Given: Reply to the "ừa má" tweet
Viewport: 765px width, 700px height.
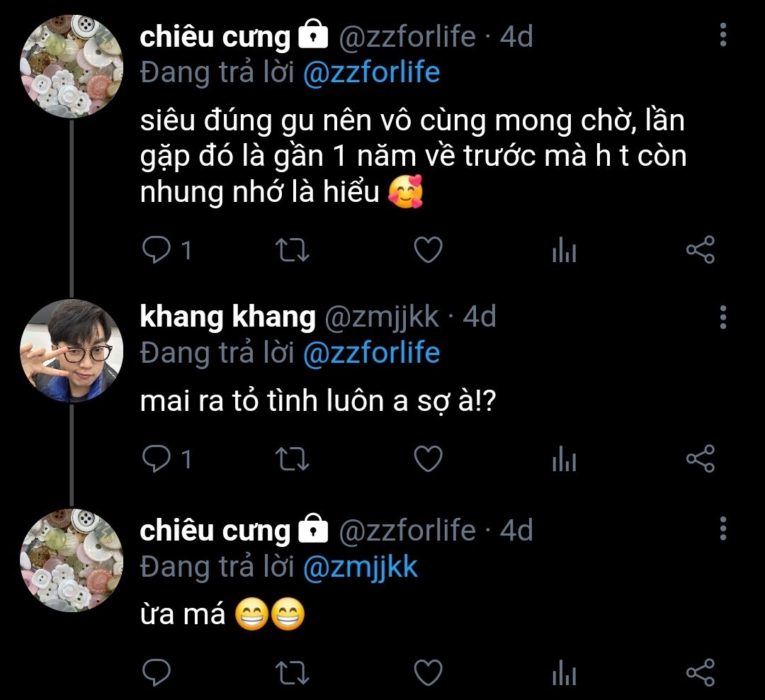Looking at the screenshot, I should 155,672.
